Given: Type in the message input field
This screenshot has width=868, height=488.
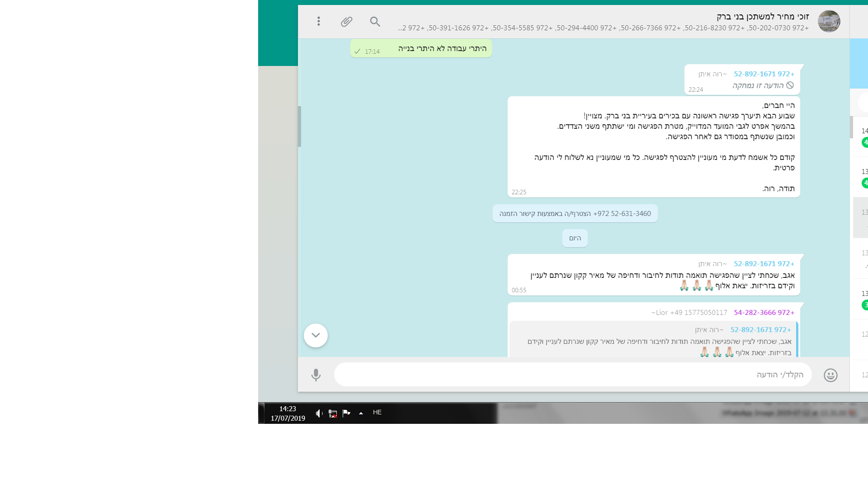Looking at the screenshot, I should click(572, 375).
